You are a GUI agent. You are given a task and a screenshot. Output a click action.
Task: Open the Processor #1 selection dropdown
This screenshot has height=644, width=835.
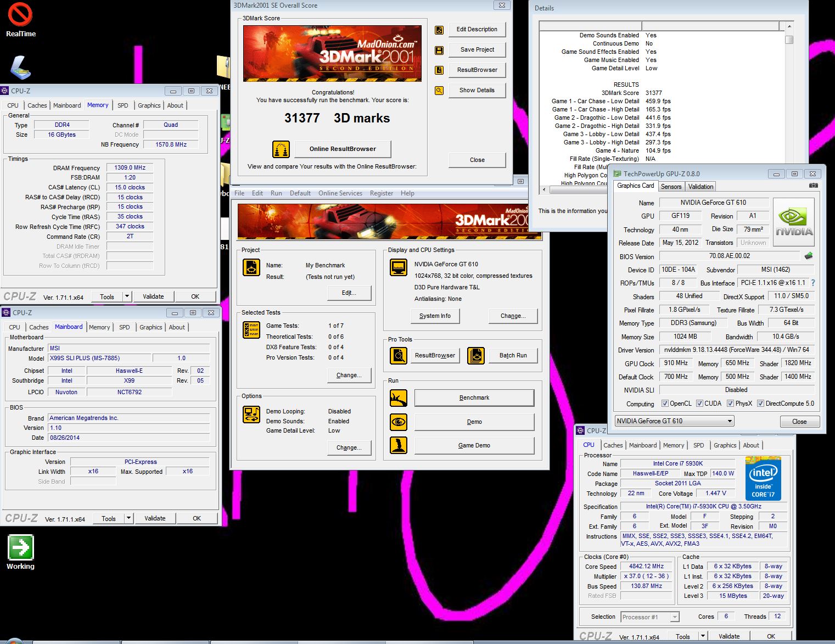point(650,617)
